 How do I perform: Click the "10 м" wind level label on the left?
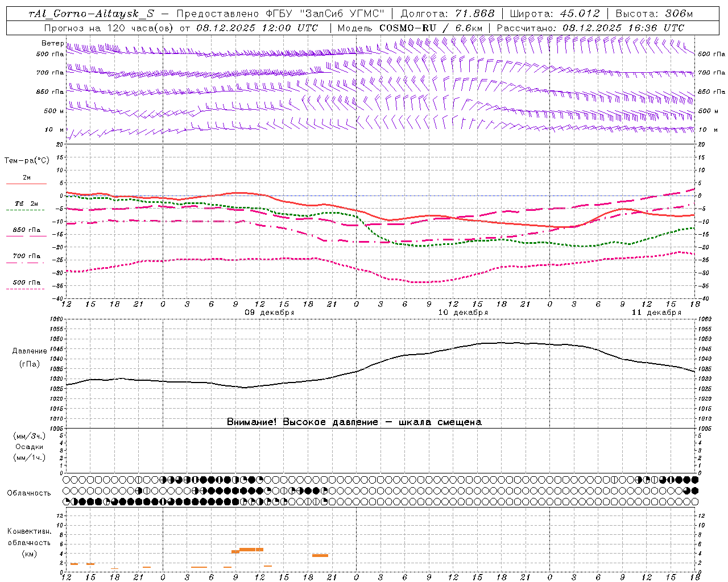[x=55, y=130]
